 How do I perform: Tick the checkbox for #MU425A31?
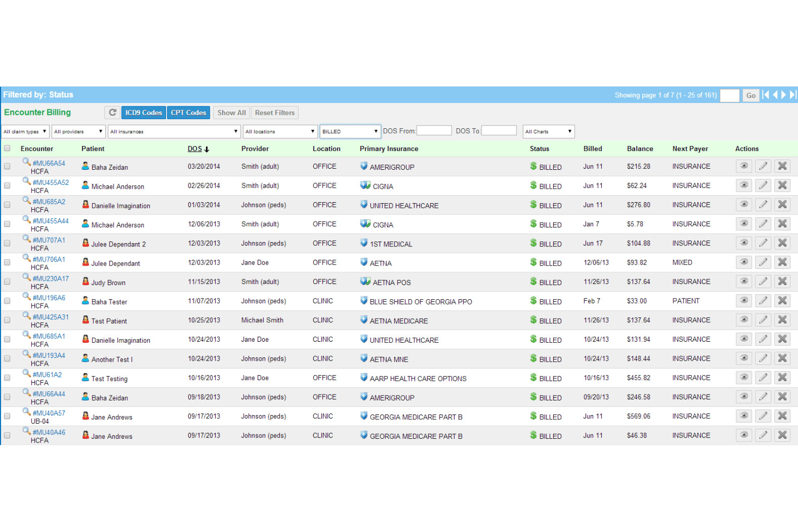coord(7,320)
